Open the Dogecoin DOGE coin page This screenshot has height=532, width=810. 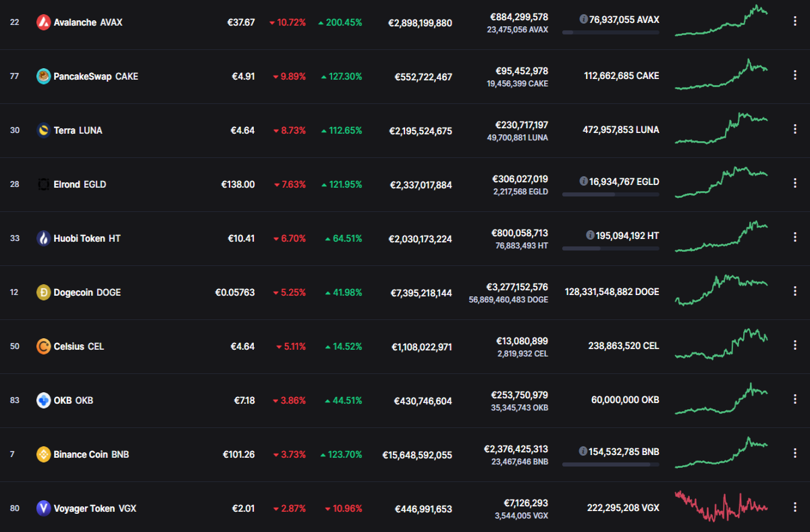tap(88, 292)
